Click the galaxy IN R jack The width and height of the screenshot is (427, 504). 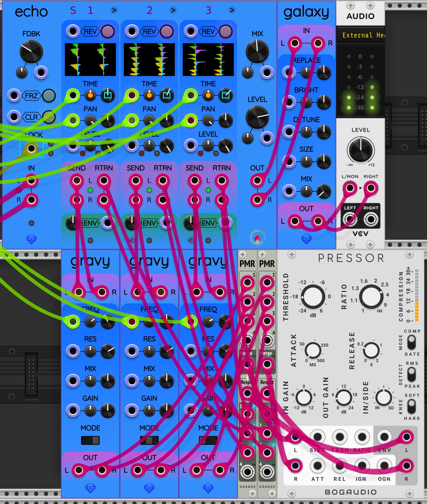318,43
